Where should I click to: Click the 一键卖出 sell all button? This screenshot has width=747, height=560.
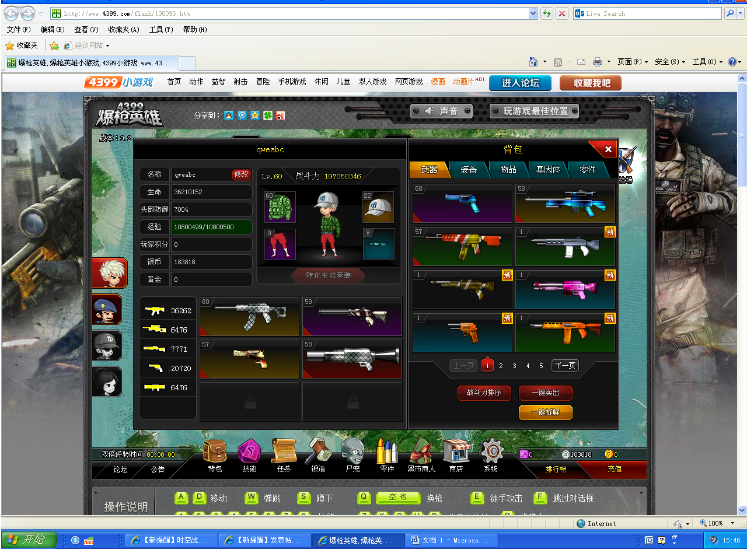[545, 393]
